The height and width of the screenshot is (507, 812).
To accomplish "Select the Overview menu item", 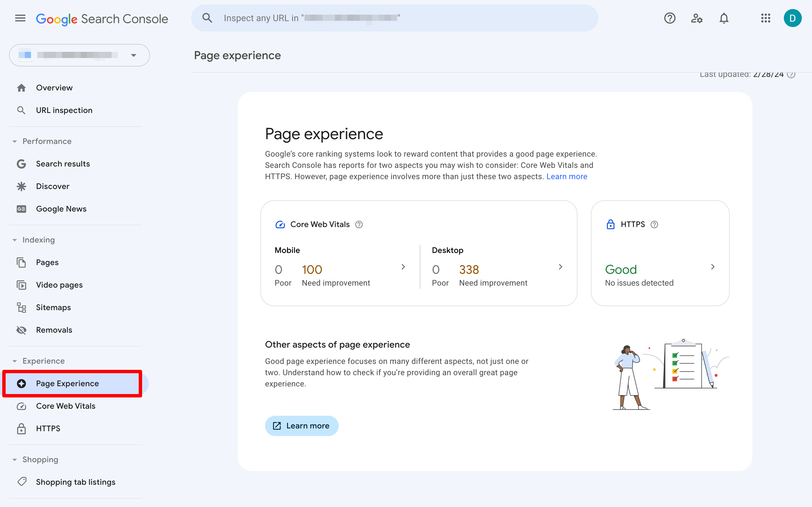I will pyautogui.click(x=54, y=88).
